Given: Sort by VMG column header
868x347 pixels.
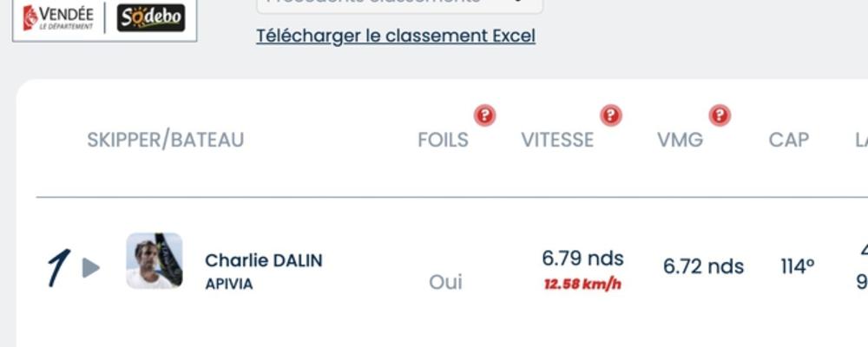Looking at the screenshot, I should [680, 140].
